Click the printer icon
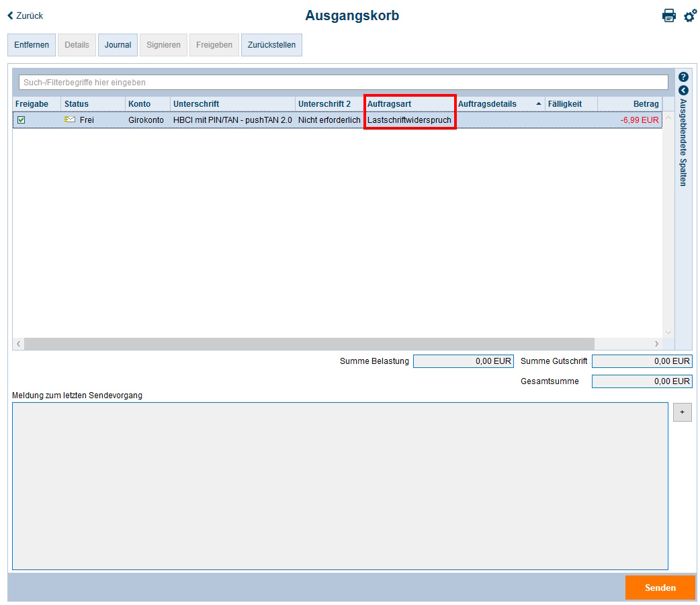 (x=669, y=15)
